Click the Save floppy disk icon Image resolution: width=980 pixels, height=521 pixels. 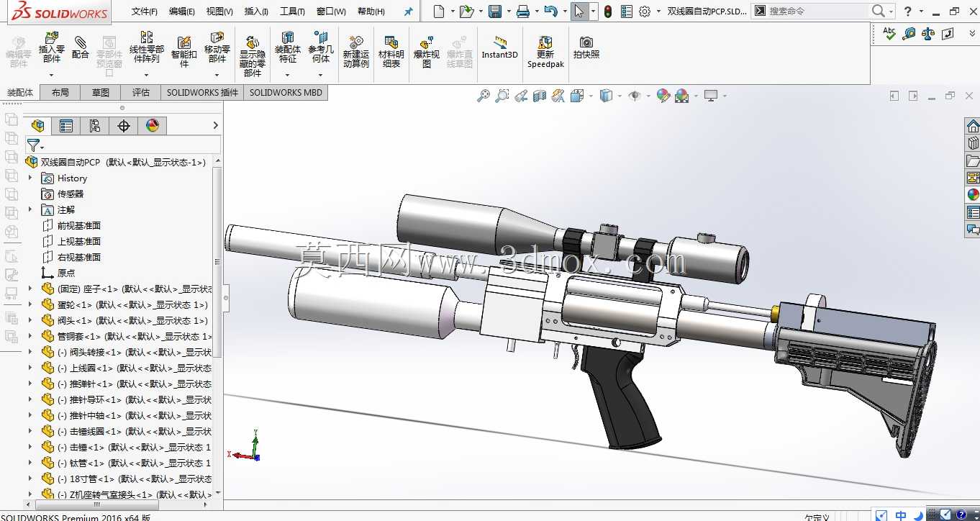pyautogui.click(x=495, y=12)
